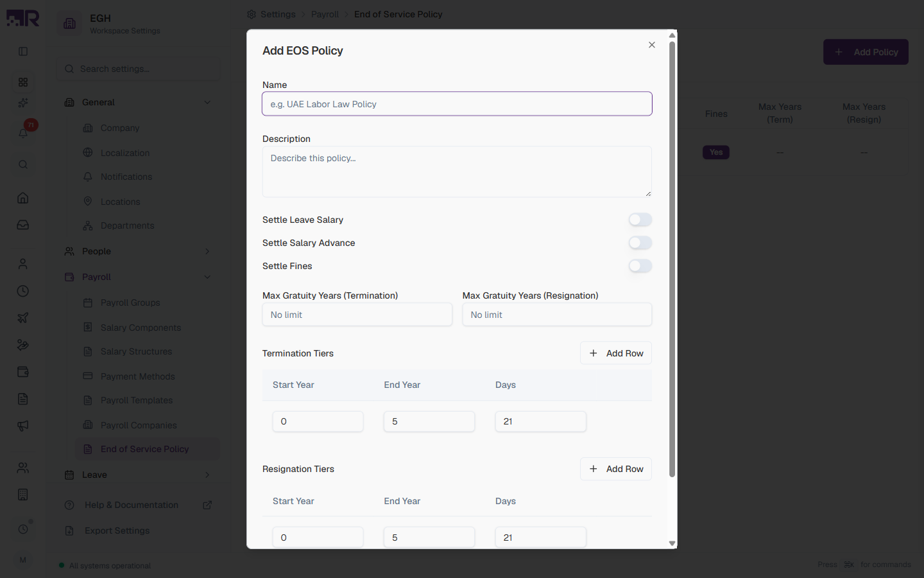Enable the Settle Salary Advance switch
The image size is (924, 578).
pyautogui.click(x=640, y=243)
